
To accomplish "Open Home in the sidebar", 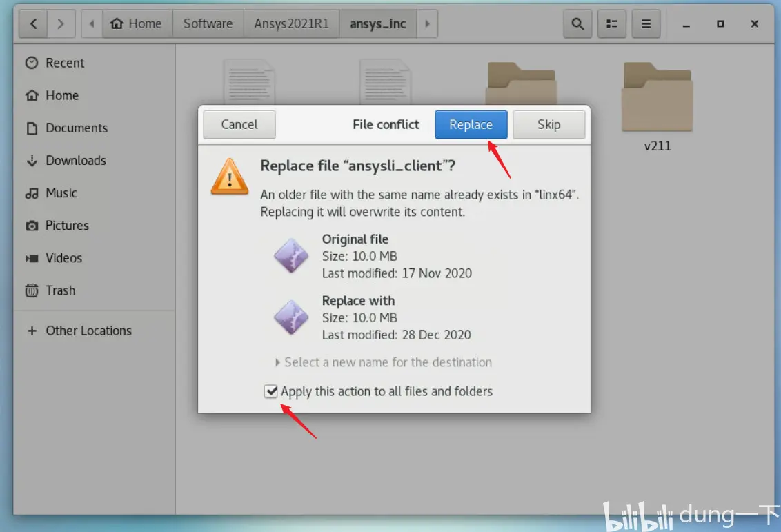I will coord(94,95).
